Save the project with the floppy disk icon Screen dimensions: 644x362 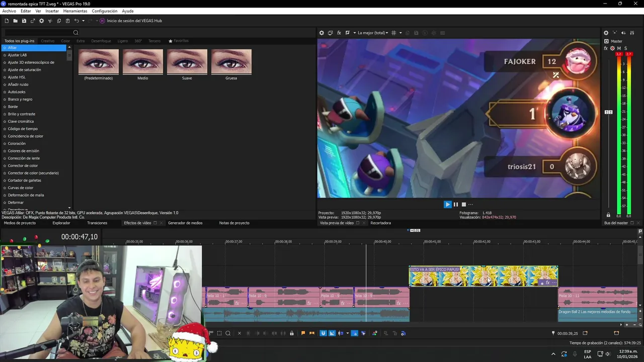[24, 21]
